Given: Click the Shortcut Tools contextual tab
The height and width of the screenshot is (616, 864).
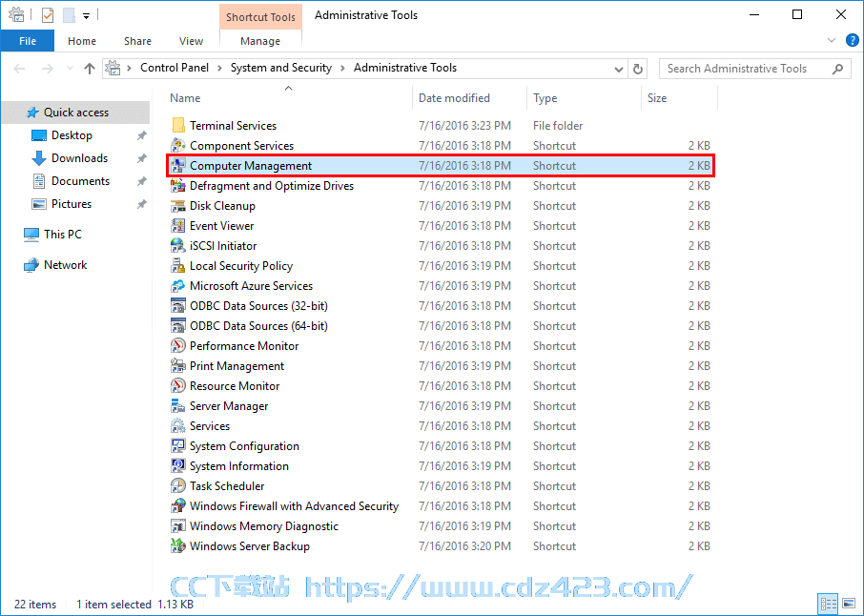Looking at the screenshot, I should pos(260,16).
